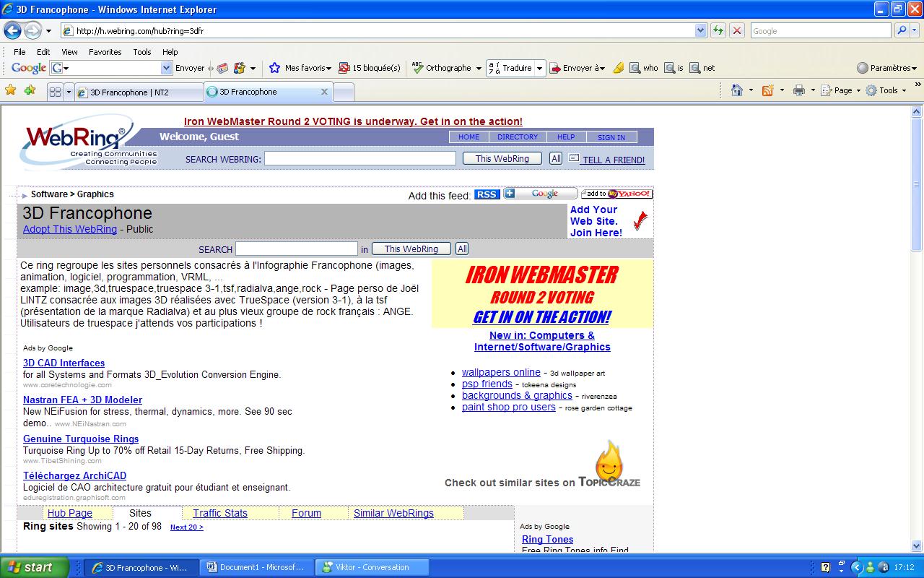
Task: Click the browser Forward arrow button
Action: coord(32,30)
